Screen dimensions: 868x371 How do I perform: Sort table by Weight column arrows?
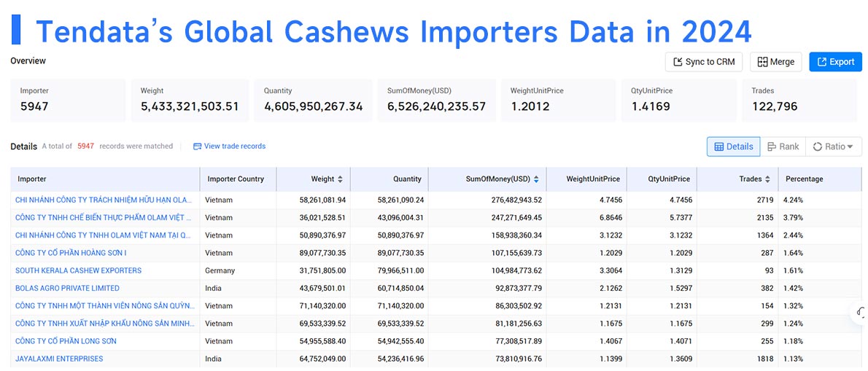click(340, 179)
